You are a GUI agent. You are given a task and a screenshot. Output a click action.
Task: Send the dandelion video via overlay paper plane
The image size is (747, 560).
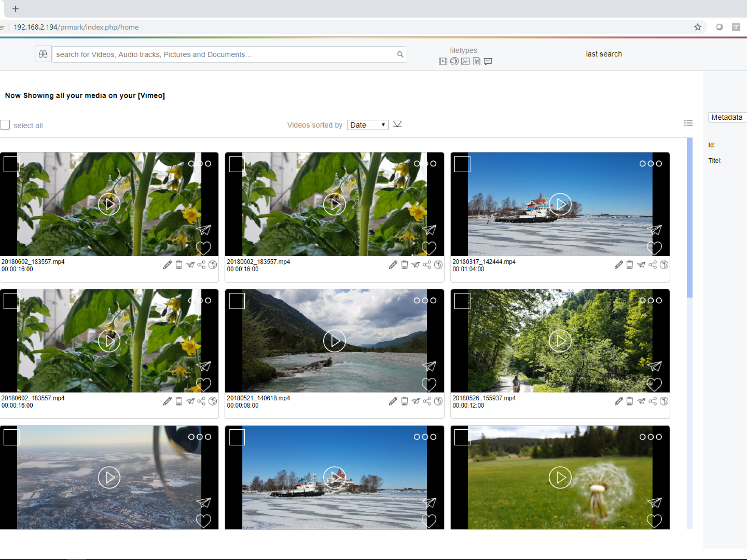pos(654,503)
